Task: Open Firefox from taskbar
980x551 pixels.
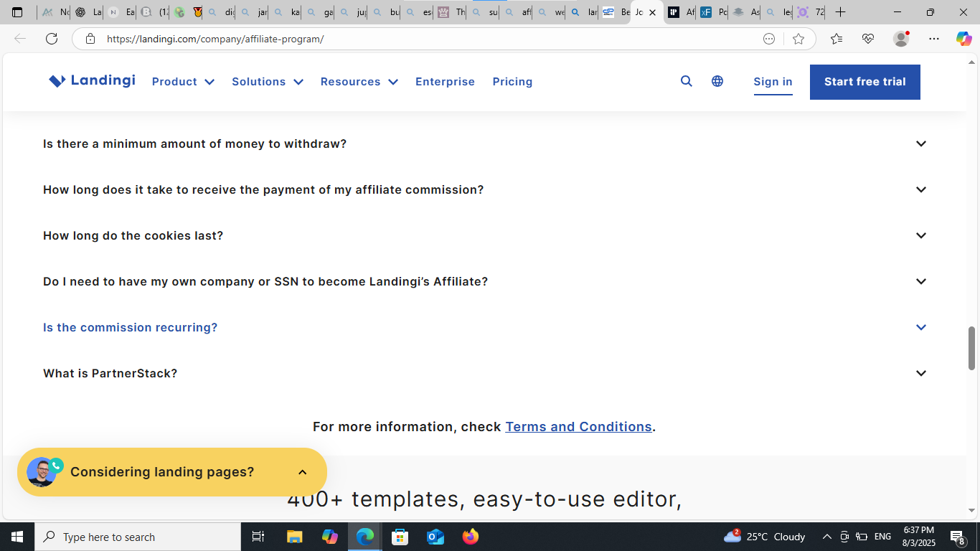Action: tap(471, 537)
